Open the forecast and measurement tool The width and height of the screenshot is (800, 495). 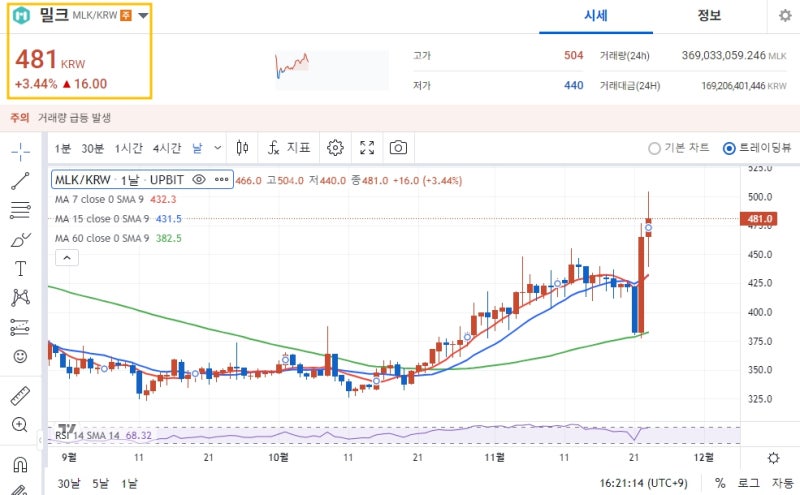click(x=20, y=327)
